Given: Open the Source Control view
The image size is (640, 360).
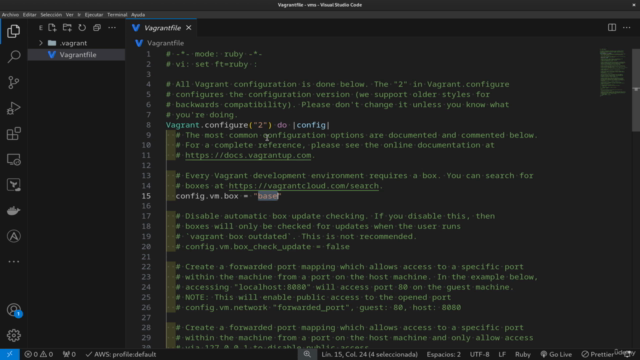Looking at the screenshot, I should pos(13,82).
